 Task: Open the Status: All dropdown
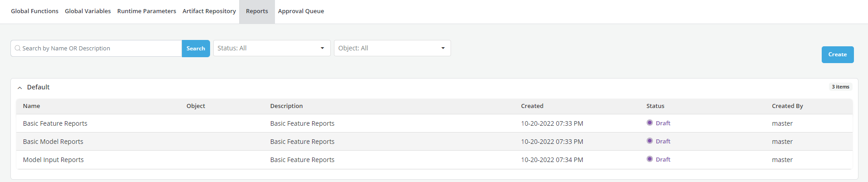point(271,48)
